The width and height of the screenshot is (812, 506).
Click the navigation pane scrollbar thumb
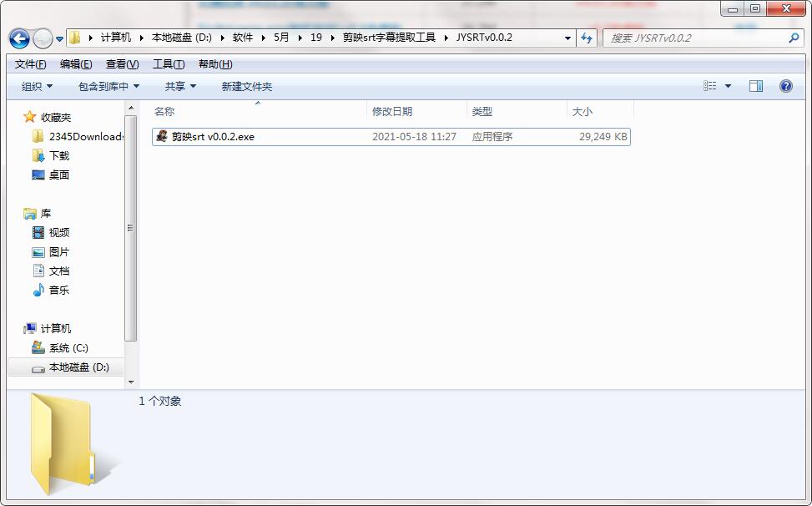(131, 228)
